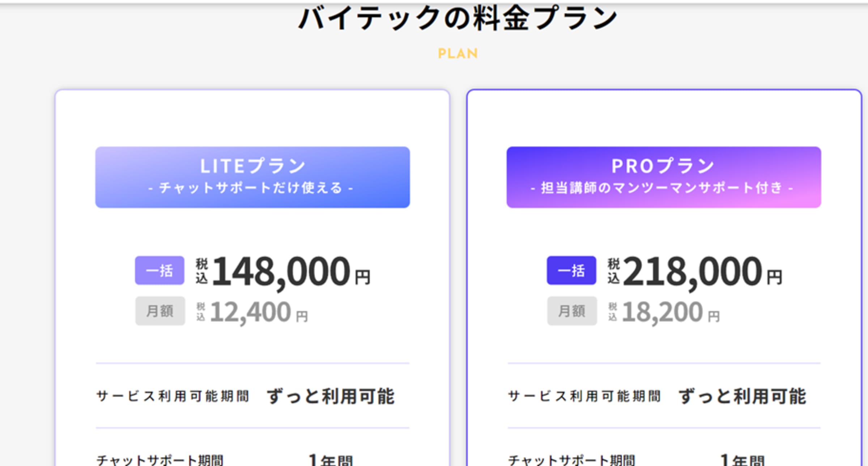868x466 pixels.
Task: Click チャットサポート期間 label in PRO card
Action: coord(571,460)
